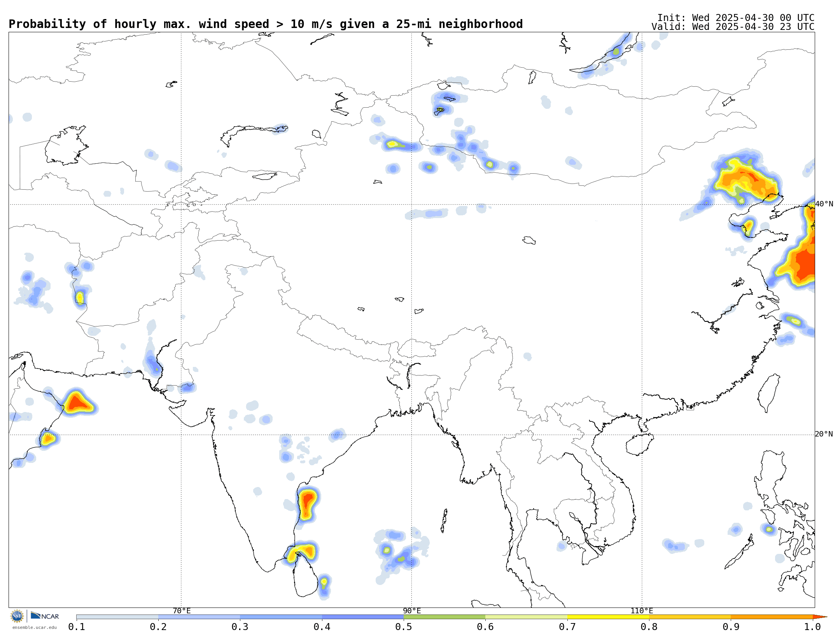
Task: Pick the green 0.5–0.6 colorbar segment
Action: pyautogui.click(x=444, y=617)
